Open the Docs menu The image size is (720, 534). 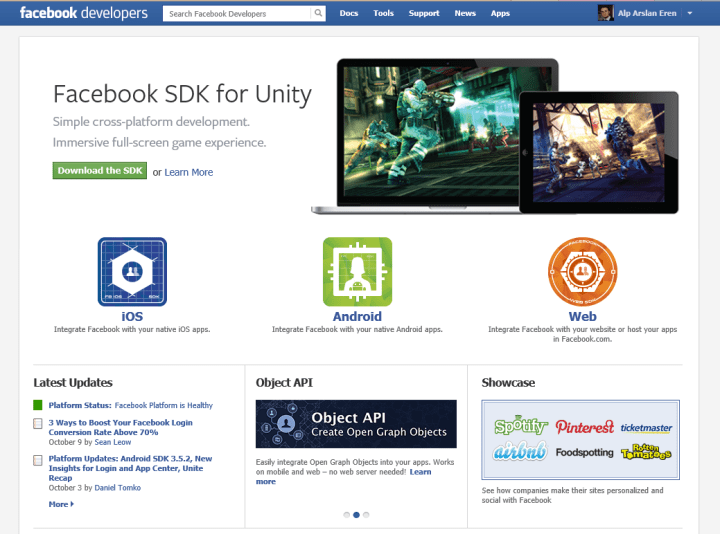coord(349,14)
